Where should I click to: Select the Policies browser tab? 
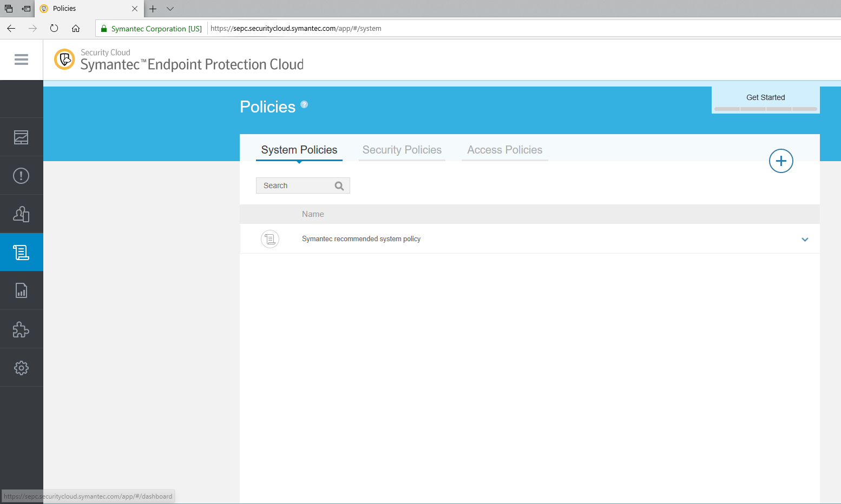89,9
